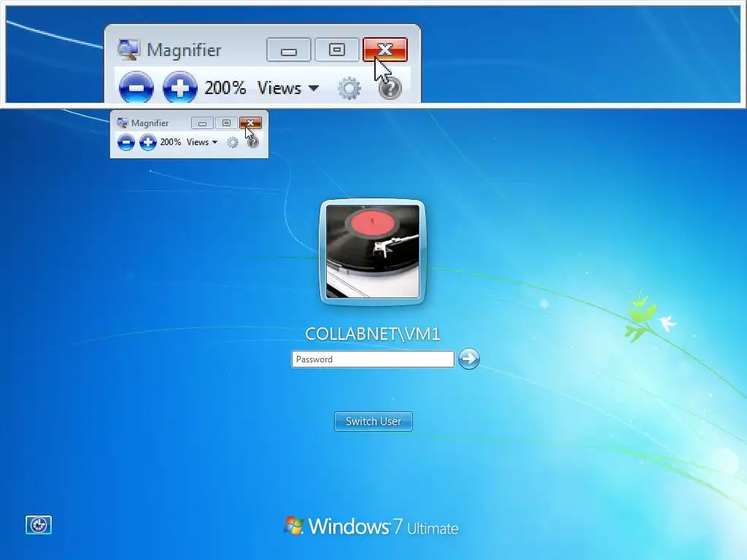The image size is (747, 560).
Task: Minimize the small Magnifier window
Action: tap(202, 123)
